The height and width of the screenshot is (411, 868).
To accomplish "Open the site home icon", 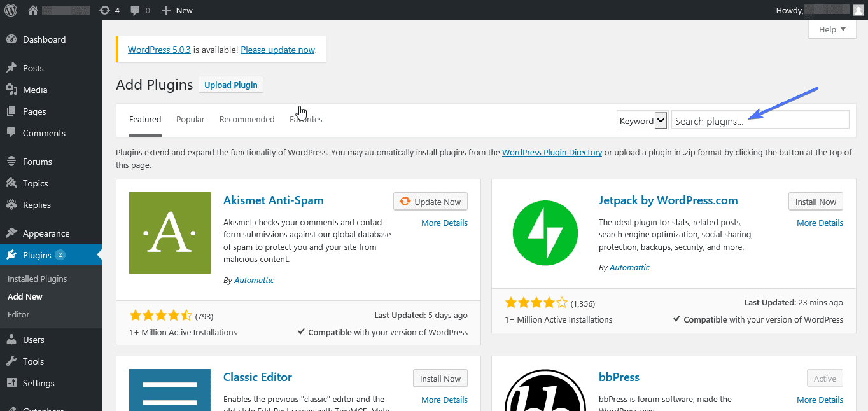I will point(34,10).
